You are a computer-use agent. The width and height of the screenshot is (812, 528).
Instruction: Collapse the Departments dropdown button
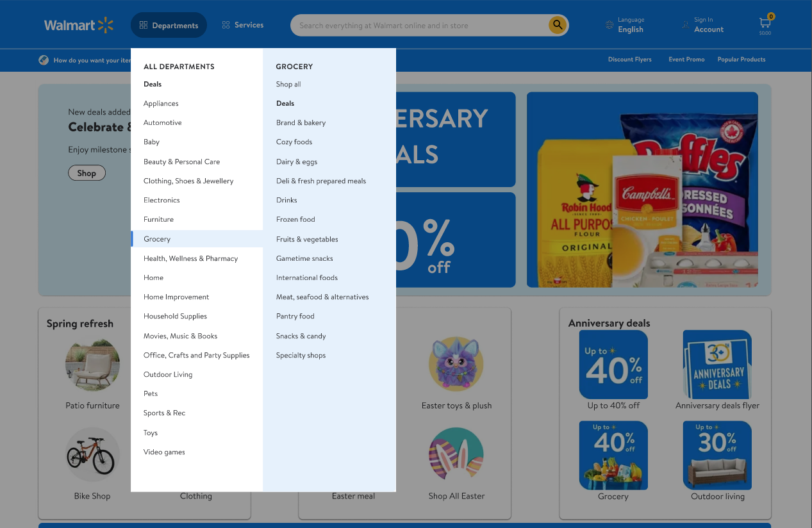coord(169,25)
